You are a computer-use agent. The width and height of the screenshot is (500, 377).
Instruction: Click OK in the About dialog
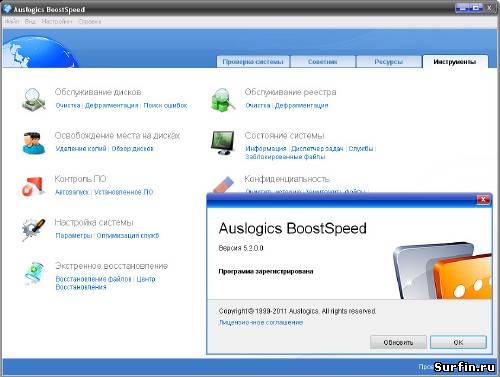point(458,342)
